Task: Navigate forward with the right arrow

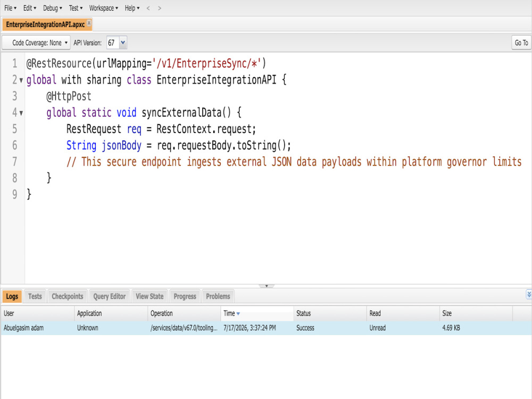Action: tap(160, 8)
